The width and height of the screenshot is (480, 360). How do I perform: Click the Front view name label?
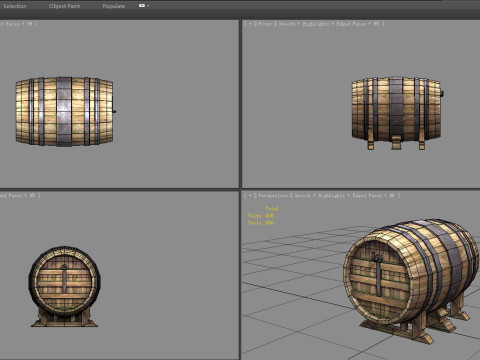[265, 24]
